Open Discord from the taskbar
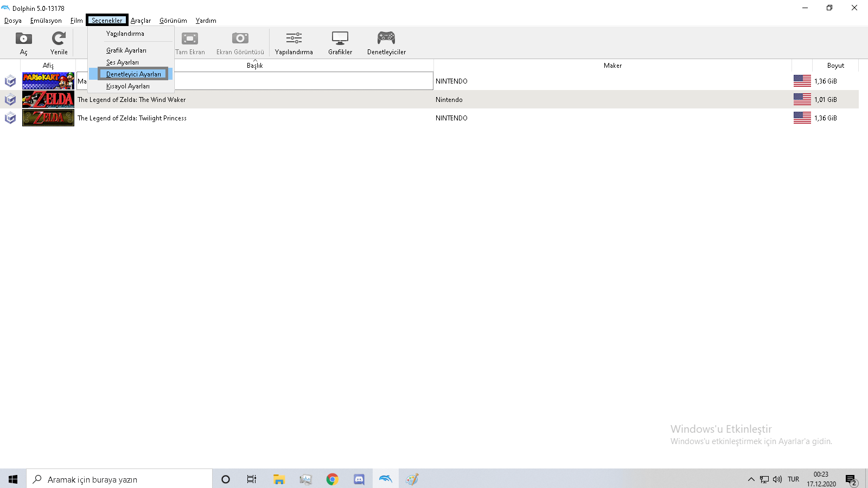The height and width of the screenshot is (488, 868). (x=359, y=479)
